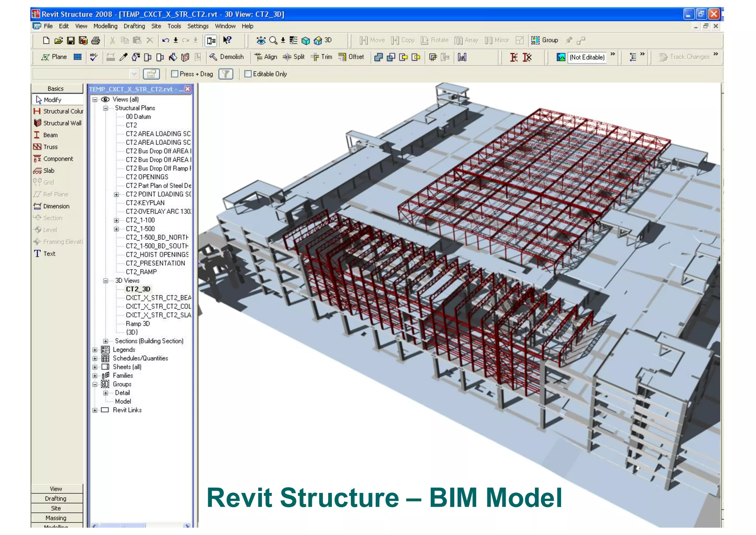Collapse the 3D Views node

coord(106,281)
